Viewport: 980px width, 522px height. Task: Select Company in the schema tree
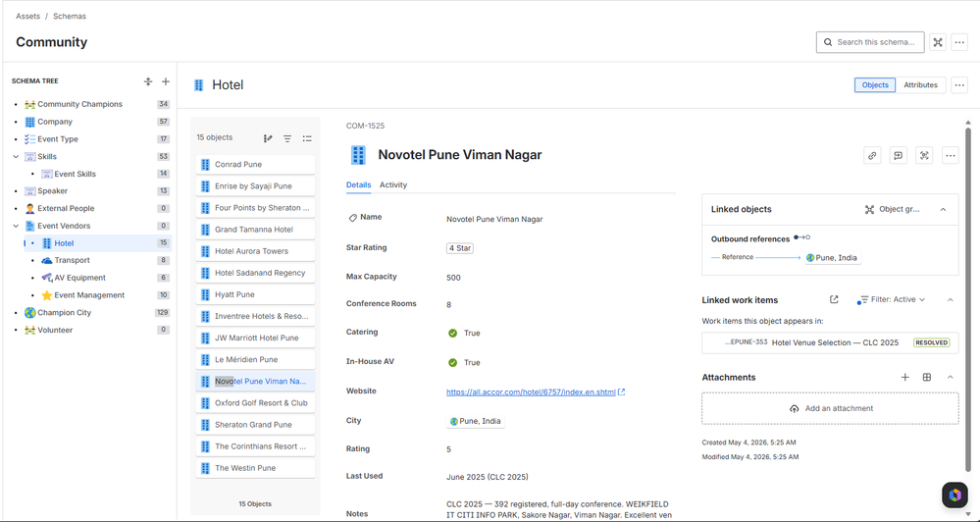click(55, 122)
